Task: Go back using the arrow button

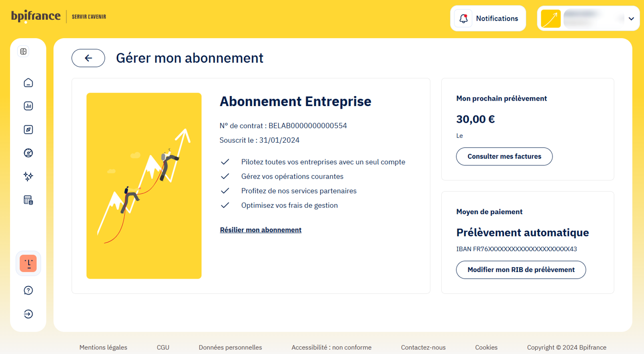Action: pos(88,58)
